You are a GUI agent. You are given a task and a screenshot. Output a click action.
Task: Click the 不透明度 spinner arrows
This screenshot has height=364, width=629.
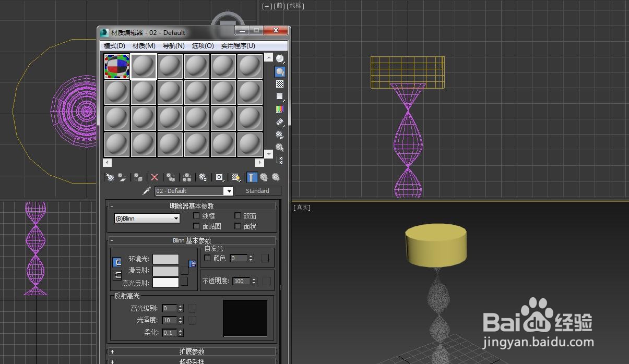254,281
